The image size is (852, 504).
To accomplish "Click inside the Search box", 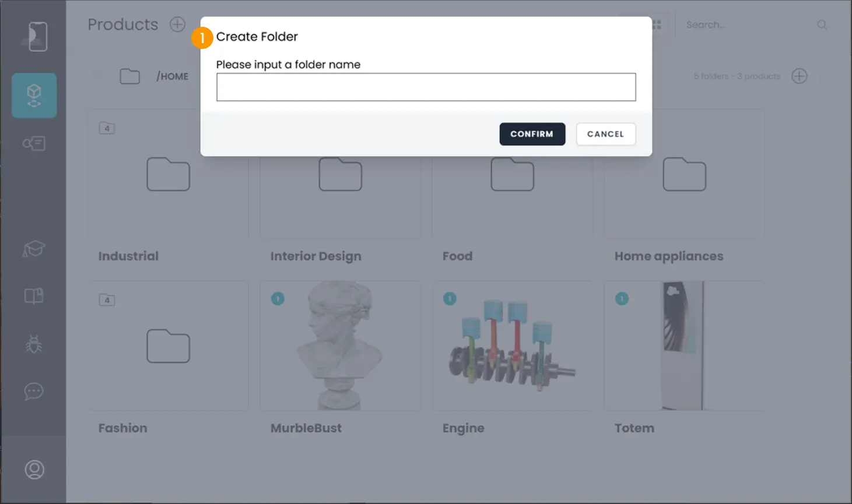I will click(729, 24).
